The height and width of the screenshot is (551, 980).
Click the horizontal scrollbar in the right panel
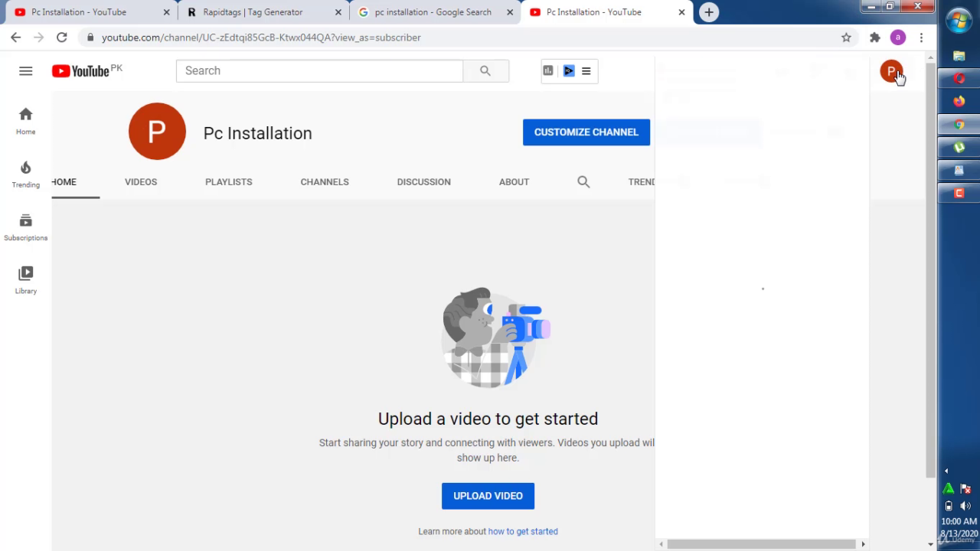762,544
